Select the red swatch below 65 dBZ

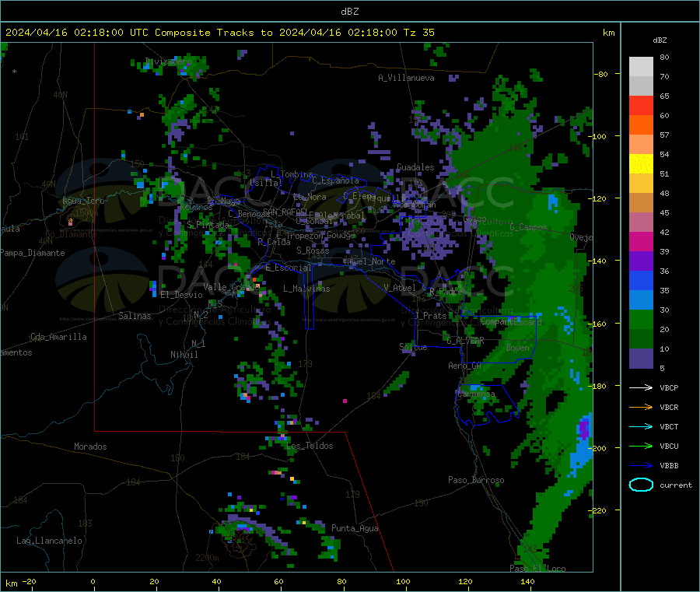point(641,105)
